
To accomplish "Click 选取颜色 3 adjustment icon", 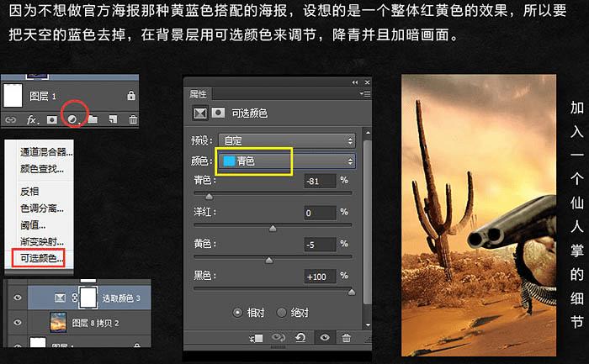I will tap(60, 298).
